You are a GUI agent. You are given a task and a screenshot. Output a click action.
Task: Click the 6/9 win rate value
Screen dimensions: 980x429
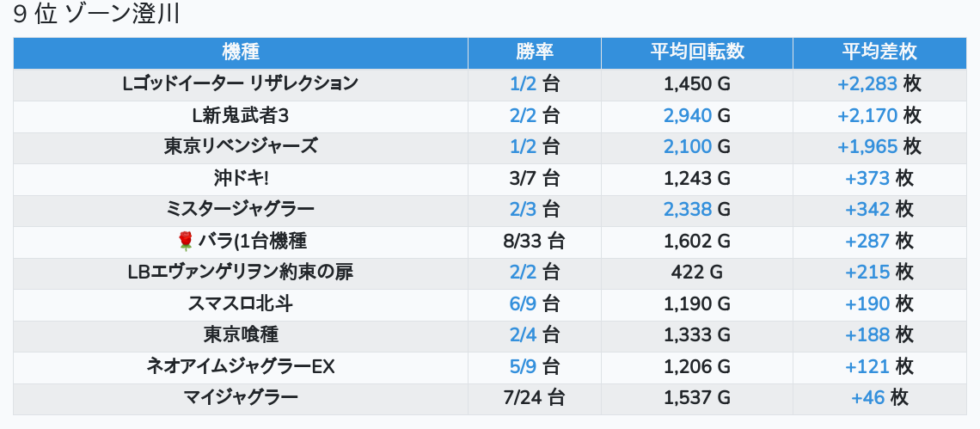523,303
